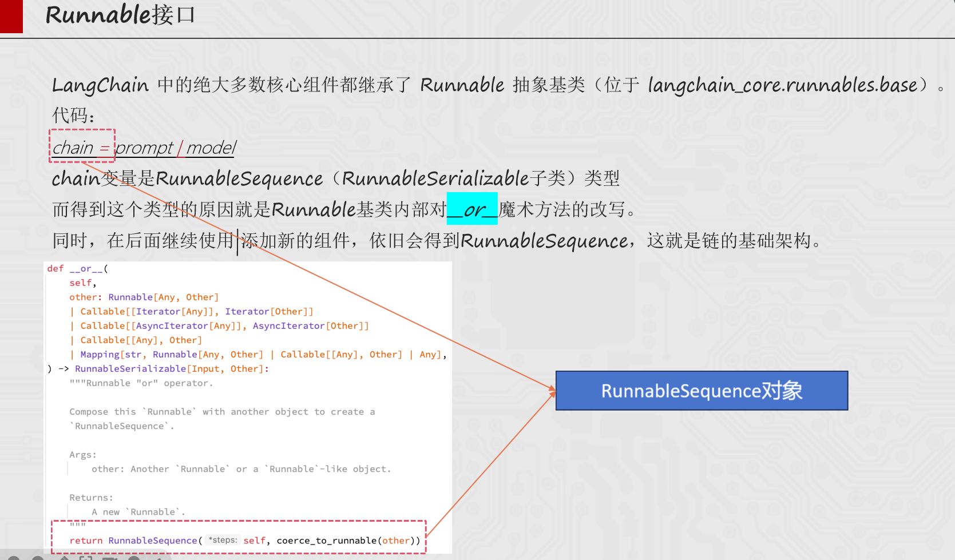
Task: Click the sentence beginning "同时，在后面继续使用"
Action: 437,240
